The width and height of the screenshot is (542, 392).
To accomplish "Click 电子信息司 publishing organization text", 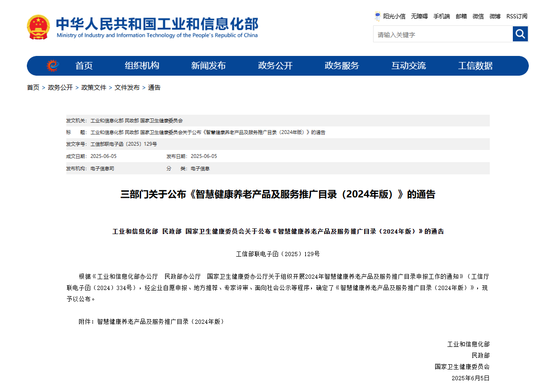I will click(102, 169).
